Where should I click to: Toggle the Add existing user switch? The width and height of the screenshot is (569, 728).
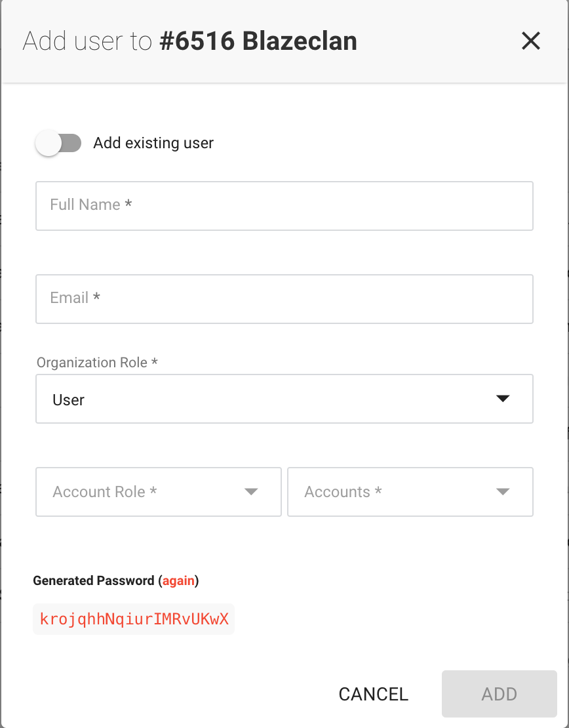58,143
